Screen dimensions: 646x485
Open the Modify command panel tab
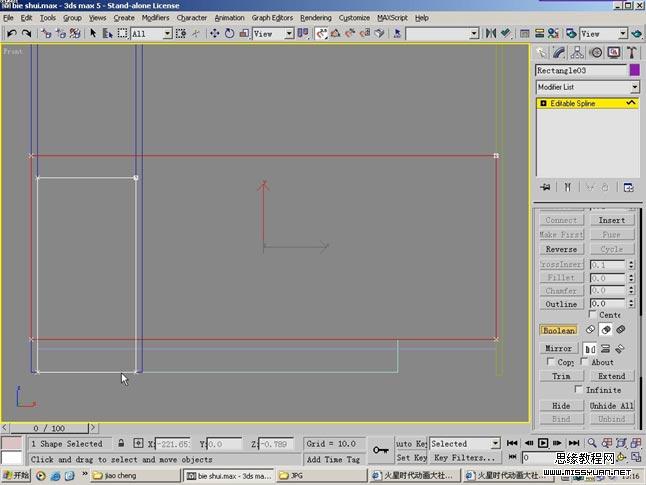[559, 52]
